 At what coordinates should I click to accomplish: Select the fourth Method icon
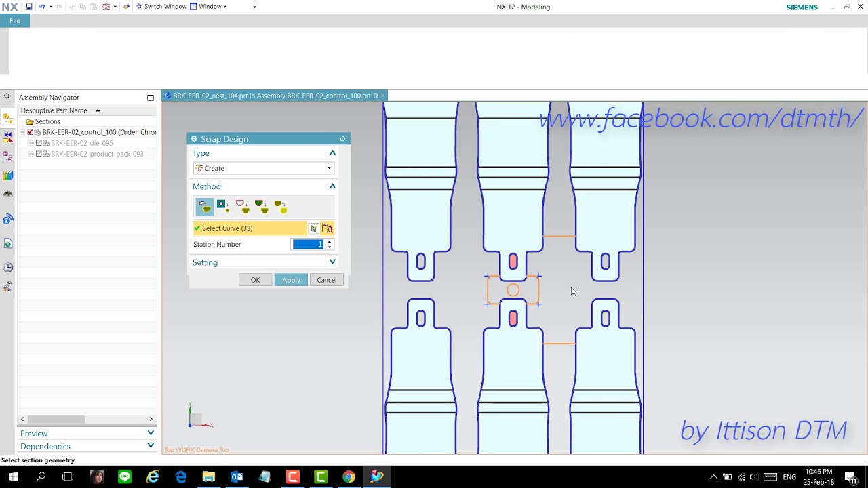click(x=261, y=206)
